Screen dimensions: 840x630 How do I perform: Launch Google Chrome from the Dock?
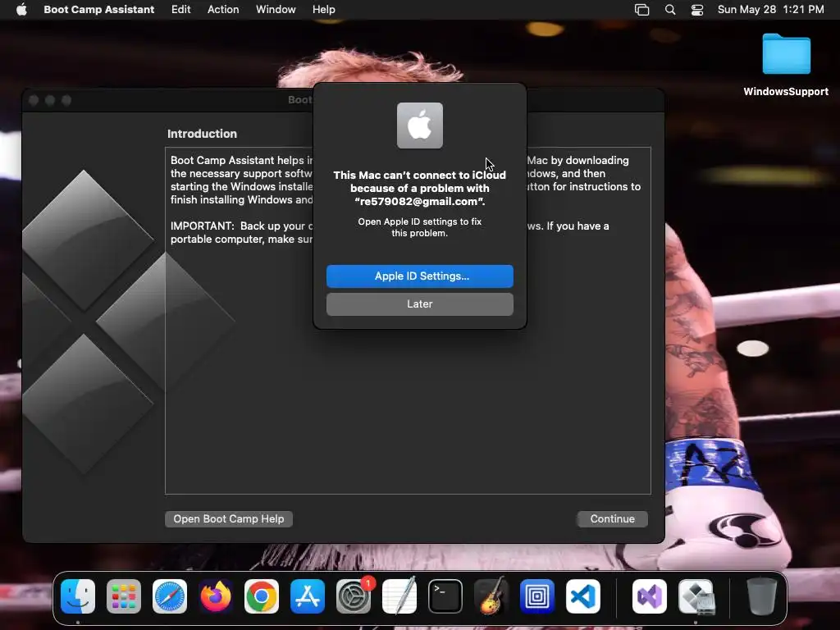tap(262, 596)
